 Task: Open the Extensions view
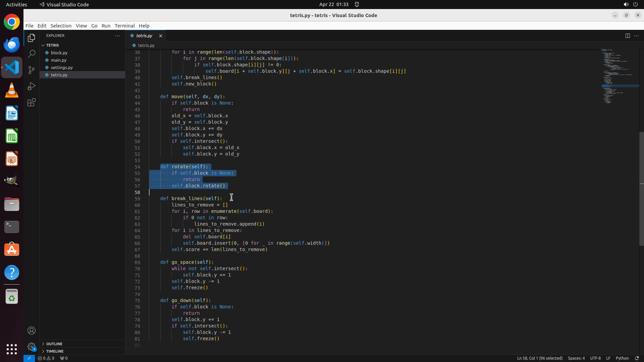coord(32,102)
